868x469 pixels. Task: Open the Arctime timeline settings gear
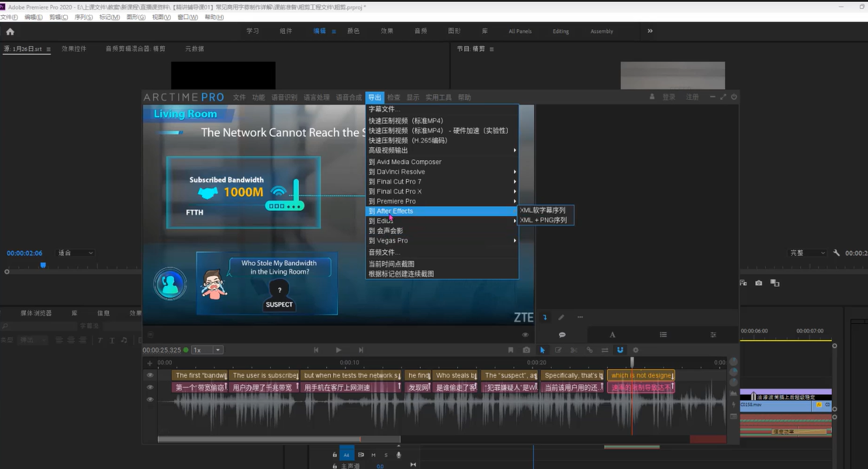tap(635, 350)
